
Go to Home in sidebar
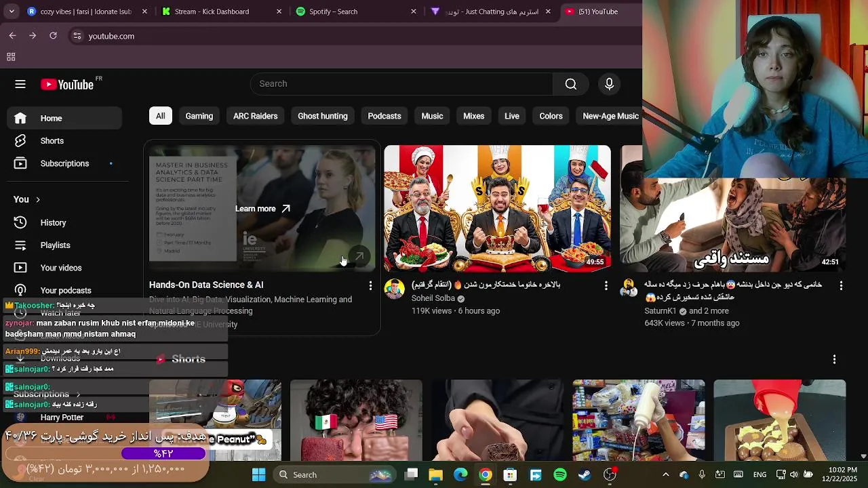[65, 118]
